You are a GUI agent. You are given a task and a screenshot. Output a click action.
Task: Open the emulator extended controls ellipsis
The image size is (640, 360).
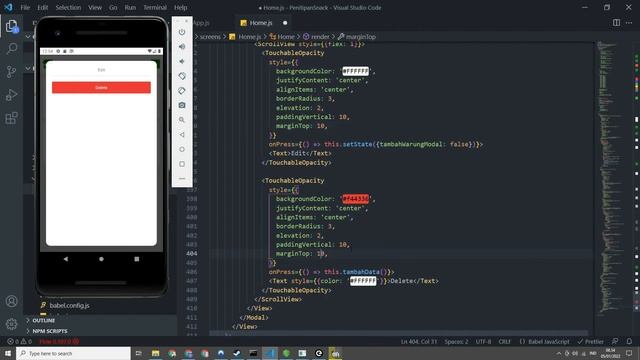(182, 179)
